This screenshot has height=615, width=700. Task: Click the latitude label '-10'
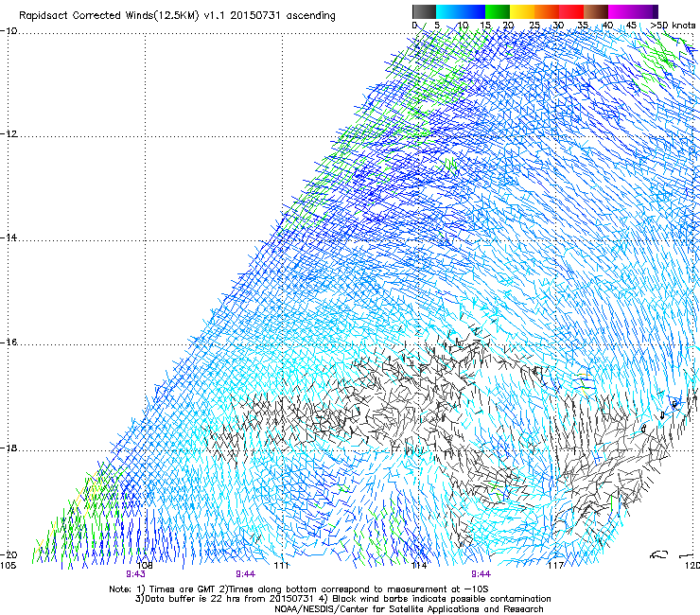pyautogui.click(x=9, y=31)
